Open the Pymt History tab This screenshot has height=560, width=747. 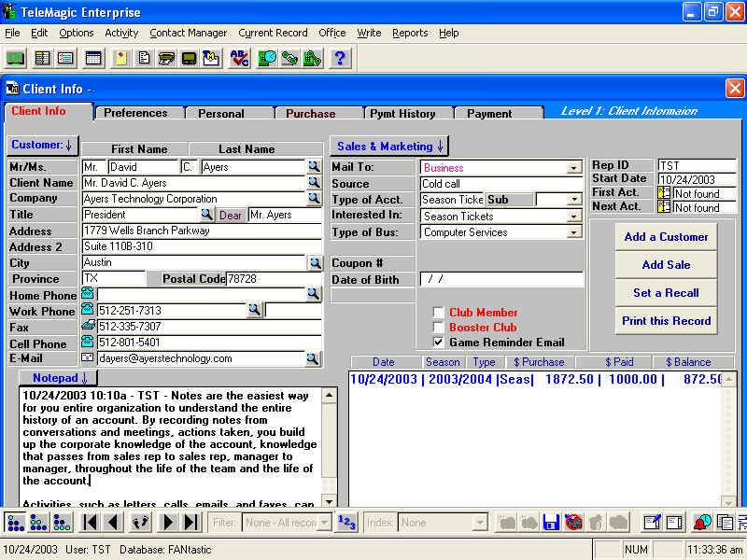click(403, 113)
